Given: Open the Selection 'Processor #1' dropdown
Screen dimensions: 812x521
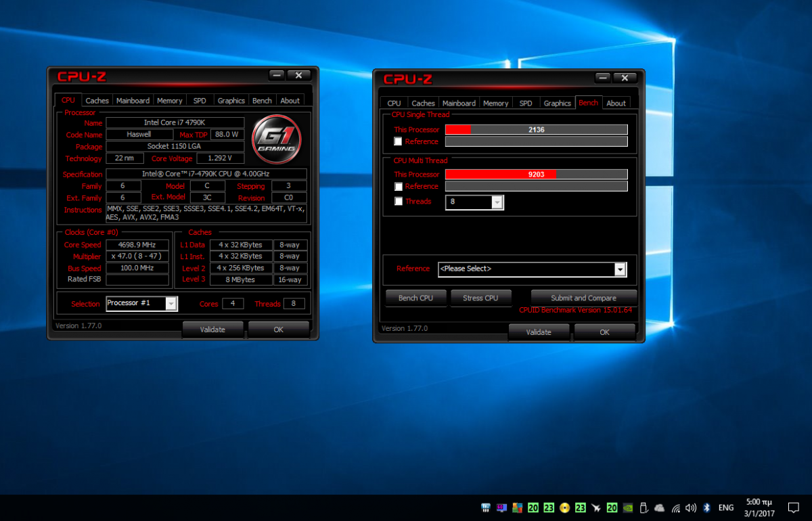Looking at the screenshot, I should click(141, 303).
